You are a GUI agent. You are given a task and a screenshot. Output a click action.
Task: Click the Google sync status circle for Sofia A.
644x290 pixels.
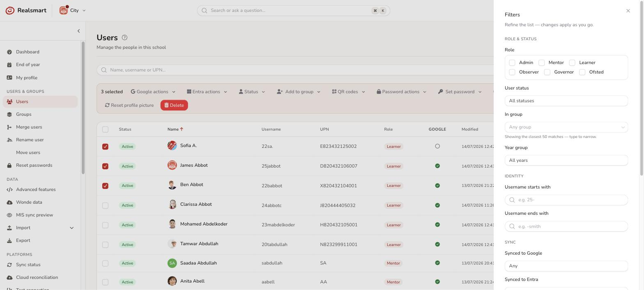[437, 146]
